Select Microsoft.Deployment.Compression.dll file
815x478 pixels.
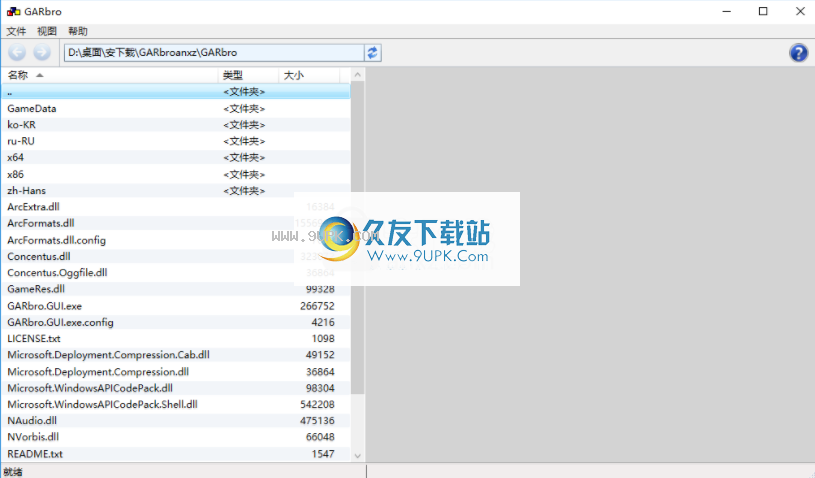click(176, 371)
